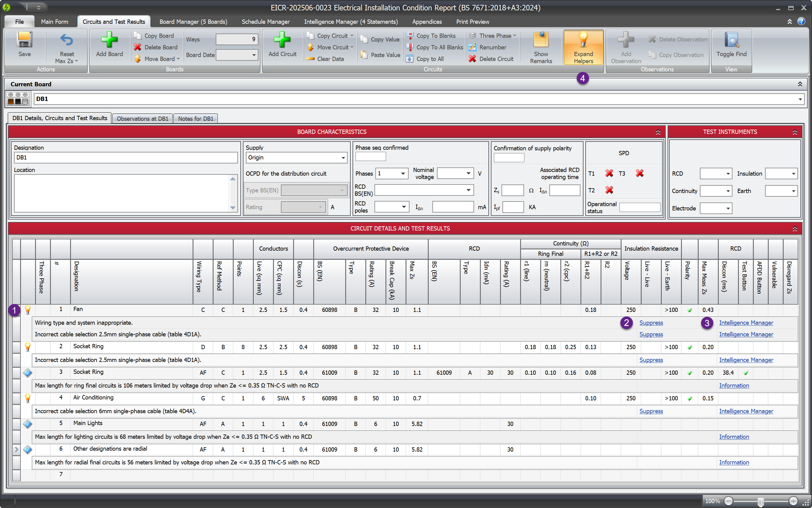Expand the Move Board dropdown menu
This screenshot has height=508, width=812.
178,59
